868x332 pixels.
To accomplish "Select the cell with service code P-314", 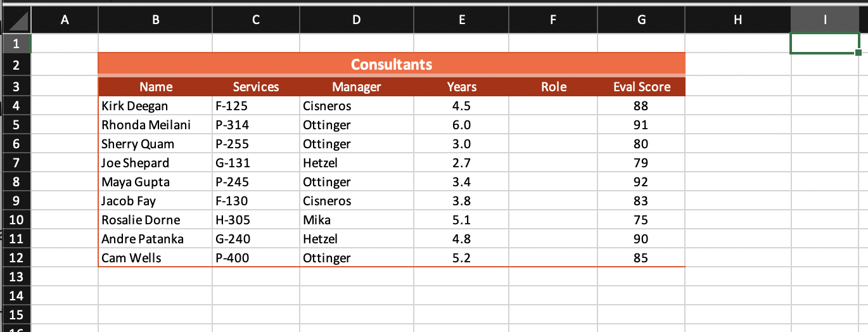I will coord(256,125).
